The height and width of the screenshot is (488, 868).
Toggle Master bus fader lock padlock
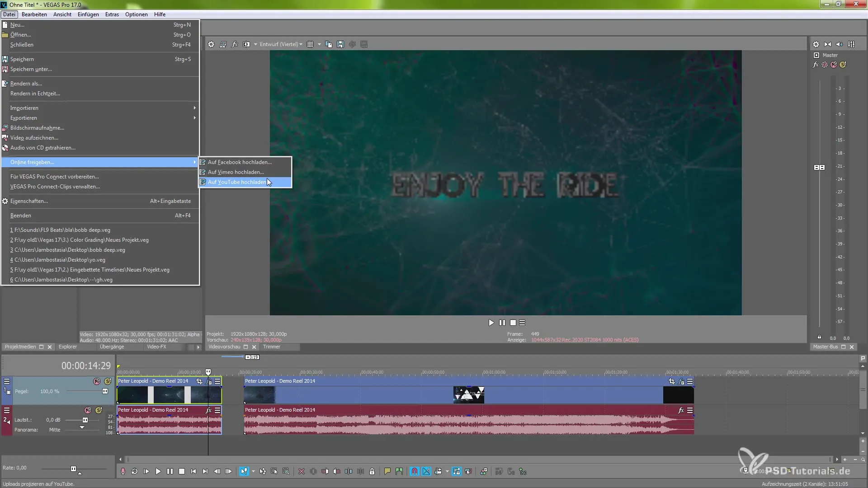(819, 337)
